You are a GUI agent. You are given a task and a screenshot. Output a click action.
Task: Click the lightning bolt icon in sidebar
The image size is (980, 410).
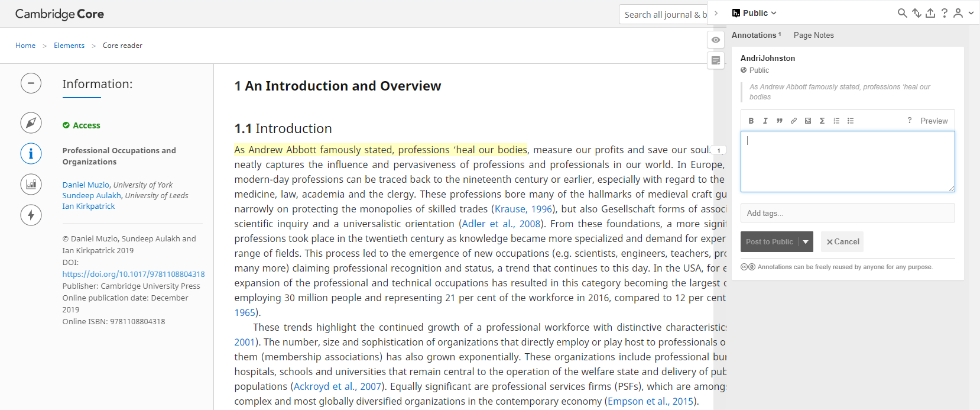point(31,215)
